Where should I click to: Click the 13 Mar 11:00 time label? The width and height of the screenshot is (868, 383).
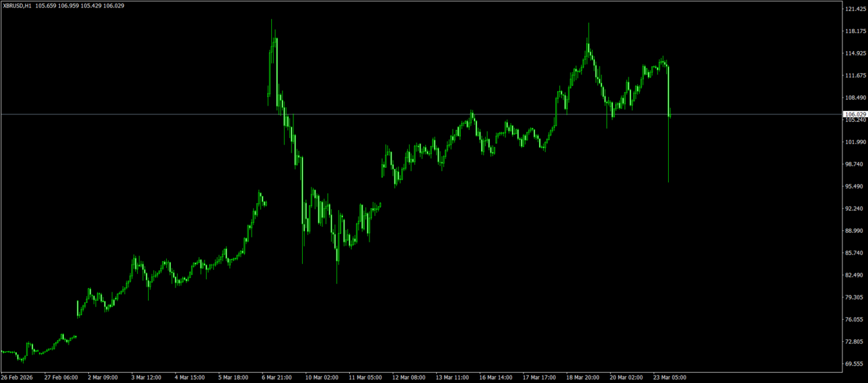451,378
